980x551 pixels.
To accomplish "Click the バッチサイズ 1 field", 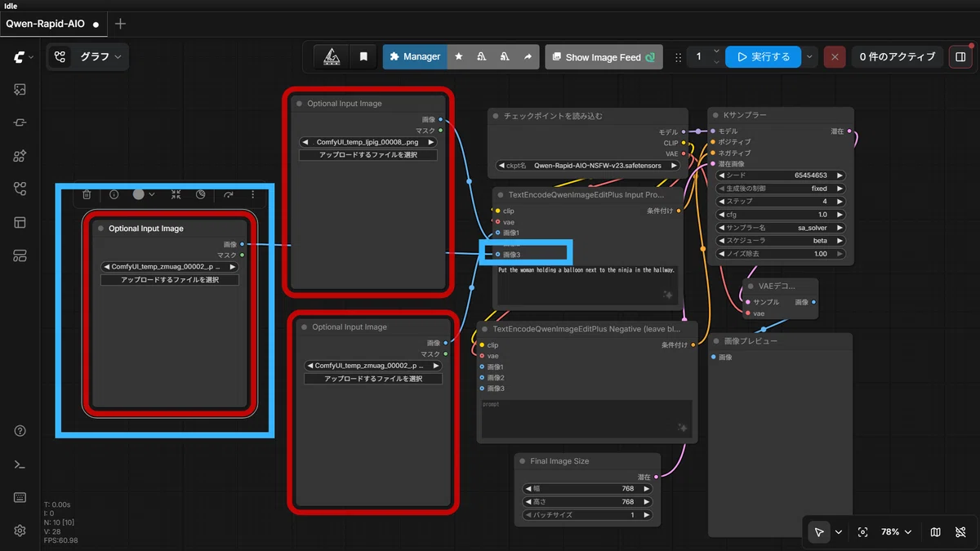I will click(x=586, y=515).
